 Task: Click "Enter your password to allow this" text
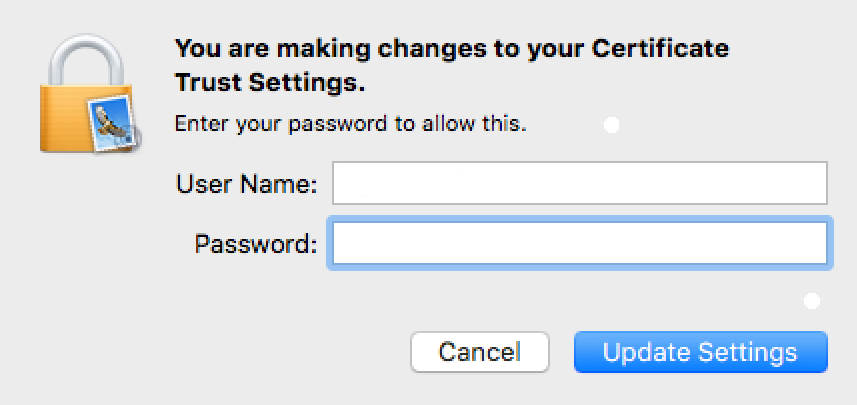[x=351, y=125]
